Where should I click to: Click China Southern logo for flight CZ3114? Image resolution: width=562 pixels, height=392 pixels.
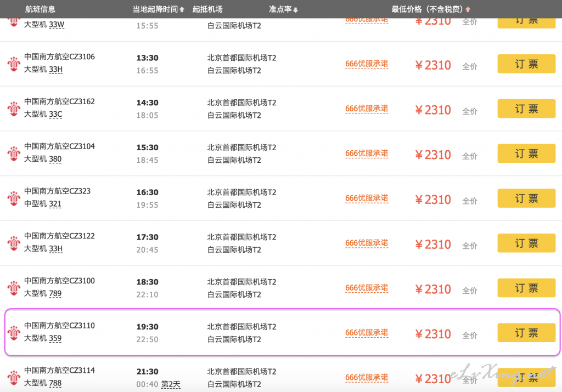[14, 377]
